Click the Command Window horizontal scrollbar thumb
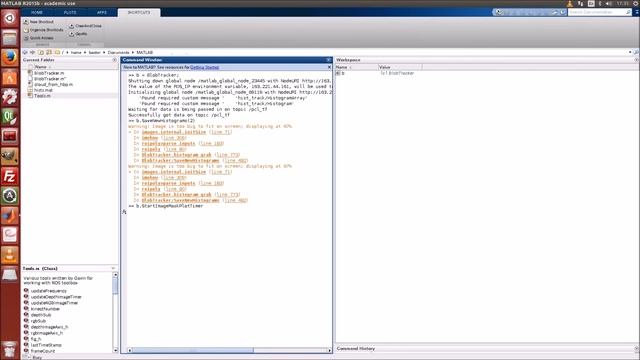640x360 pixels. point(193,350)
